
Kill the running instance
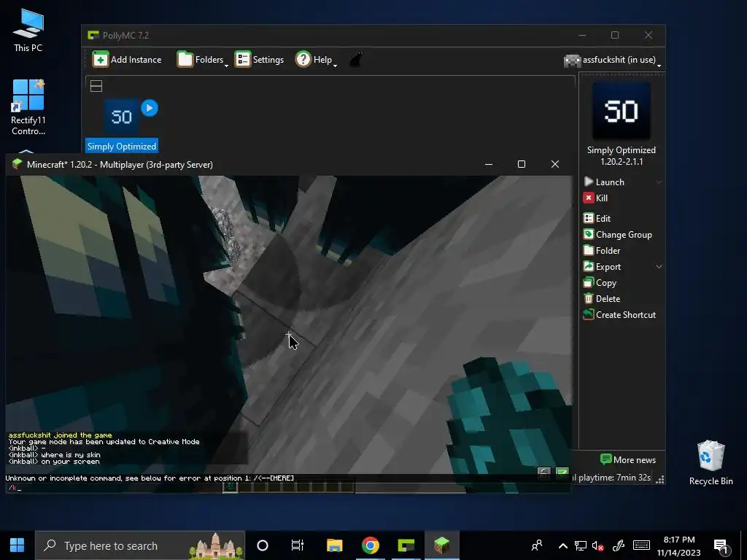point(595,198)
